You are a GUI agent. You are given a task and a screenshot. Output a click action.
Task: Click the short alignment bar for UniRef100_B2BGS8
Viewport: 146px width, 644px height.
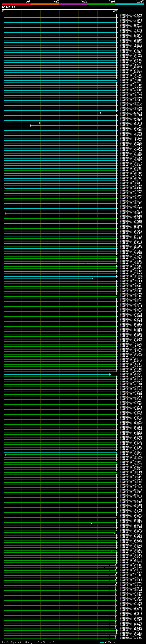(52, 113)
